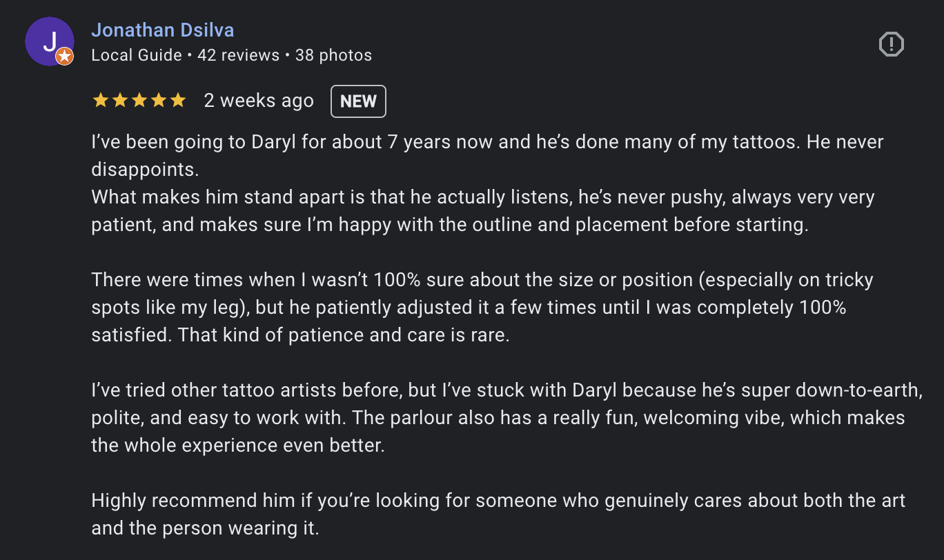Click sentence That kind of patience and care
The width and height of the screenshot is (944, 560).
point(343,335)
